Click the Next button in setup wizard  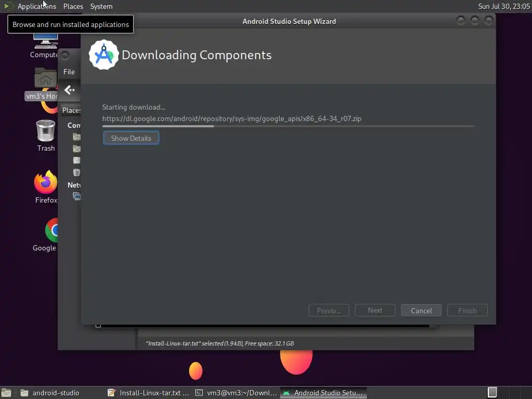(375, 311)
